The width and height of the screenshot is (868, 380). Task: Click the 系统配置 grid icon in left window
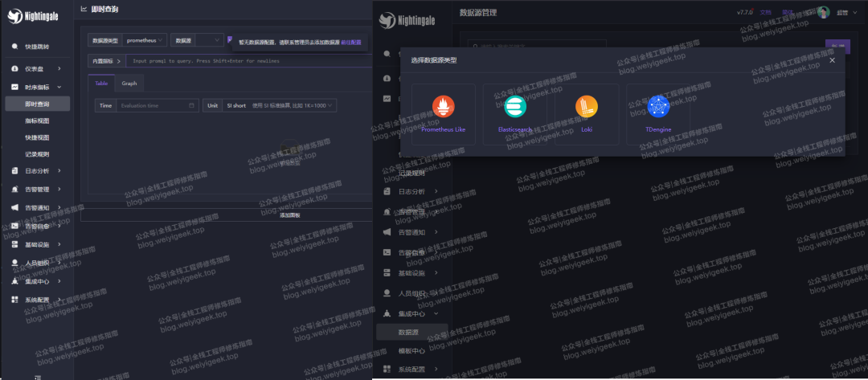pyautogui.click(x=15, y=300)
